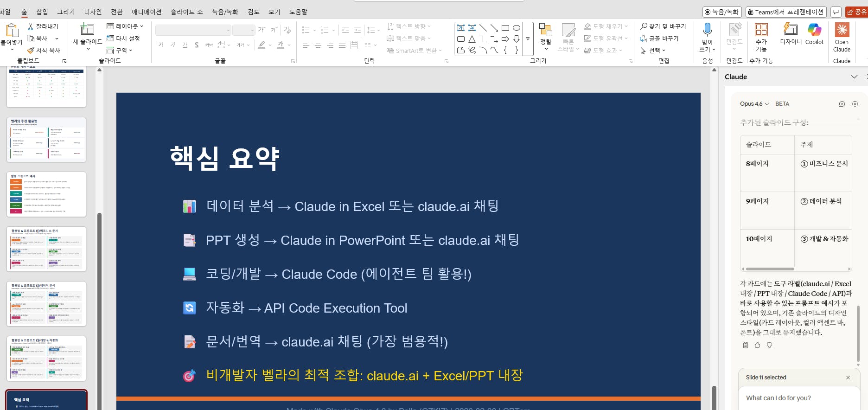Image resolution: width=868 pixels, height=410 pixels.
Task: Select the oval shape in shapes gallery
Action: point(517,28)
